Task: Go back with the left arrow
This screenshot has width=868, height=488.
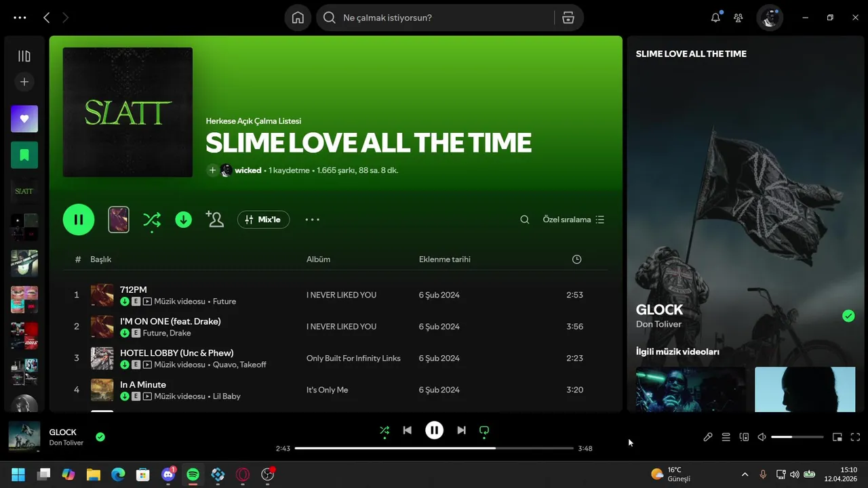Action: (46, 18)
